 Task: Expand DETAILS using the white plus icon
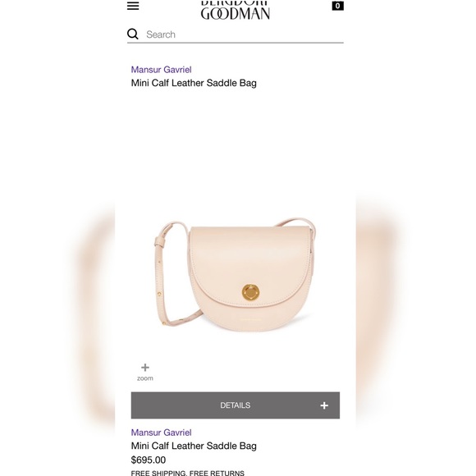(x=324, y=405)
